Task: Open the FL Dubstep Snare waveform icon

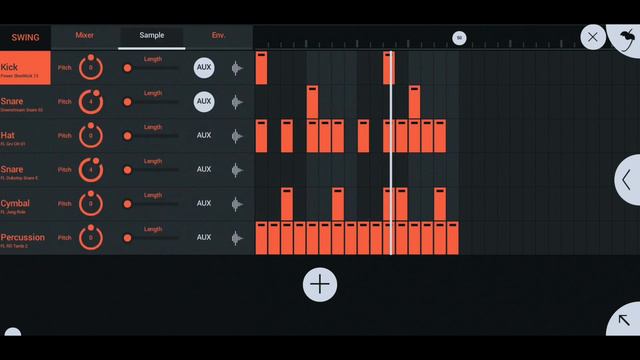Action: [x=237, y=170]
